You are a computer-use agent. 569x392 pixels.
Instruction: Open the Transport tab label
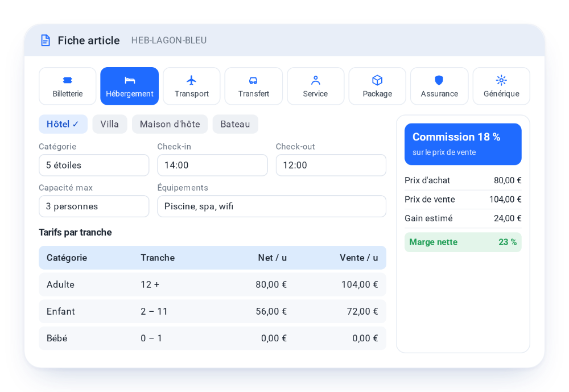pyautogui.click(x=192, y=94)
